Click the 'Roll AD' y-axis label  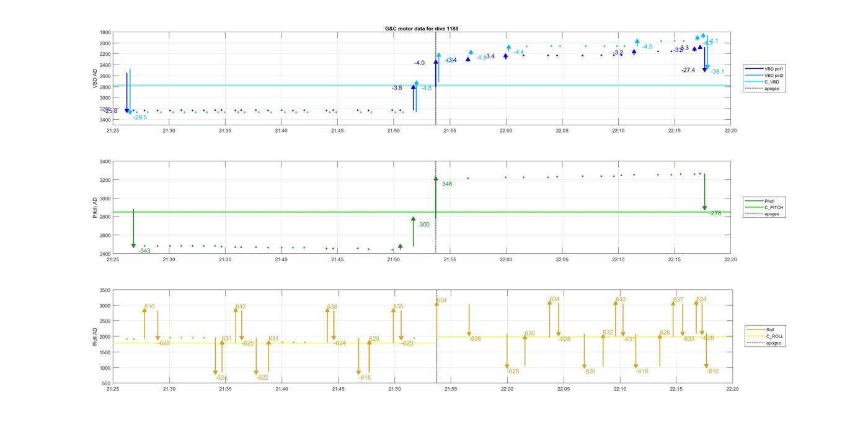click(95, 337)
